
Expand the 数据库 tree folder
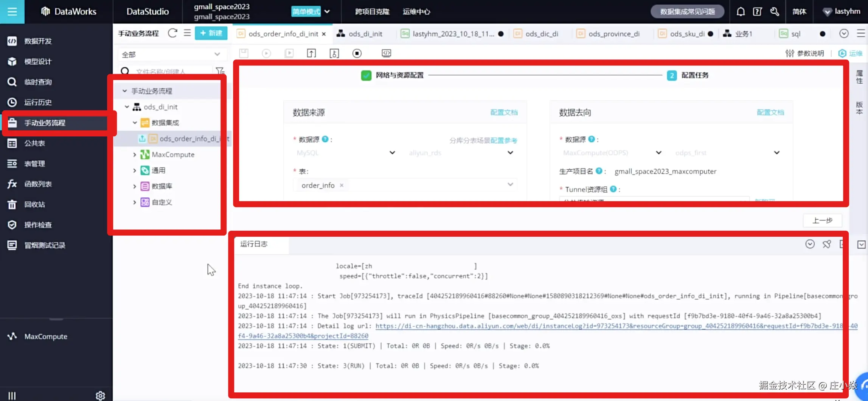[135, 186]
